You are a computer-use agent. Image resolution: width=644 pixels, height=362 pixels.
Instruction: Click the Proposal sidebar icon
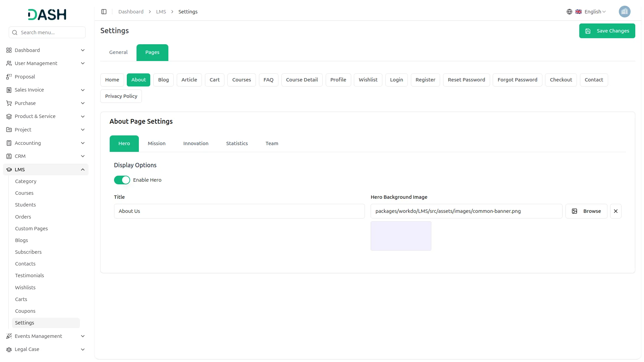9,77
